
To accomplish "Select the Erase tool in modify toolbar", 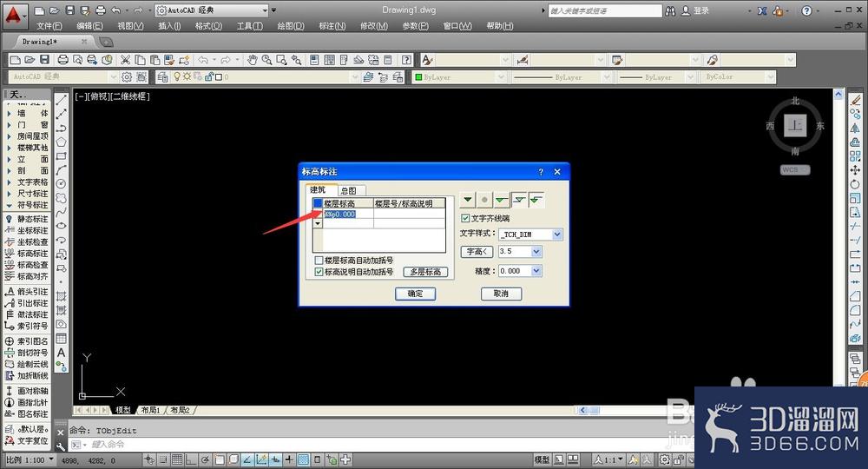I will pos(855,100).
